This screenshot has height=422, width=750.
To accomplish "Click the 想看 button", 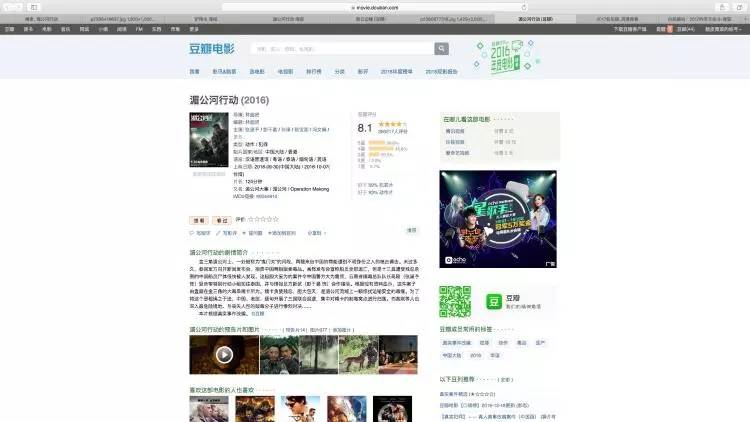I will coord(199,219).
